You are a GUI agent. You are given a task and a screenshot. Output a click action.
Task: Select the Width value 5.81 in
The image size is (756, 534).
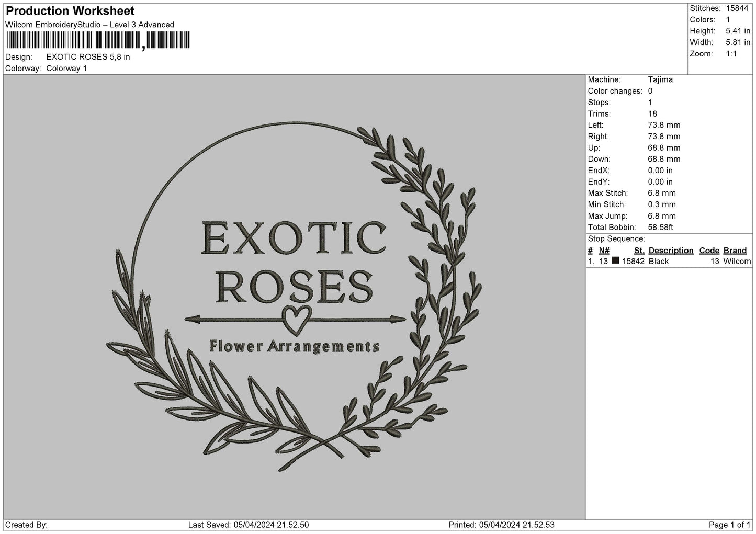(738, 42)
